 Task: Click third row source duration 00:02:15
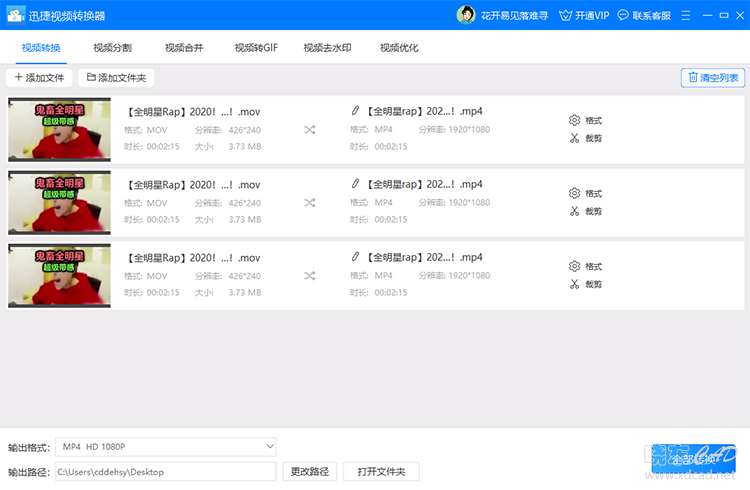tap(163, 292)
